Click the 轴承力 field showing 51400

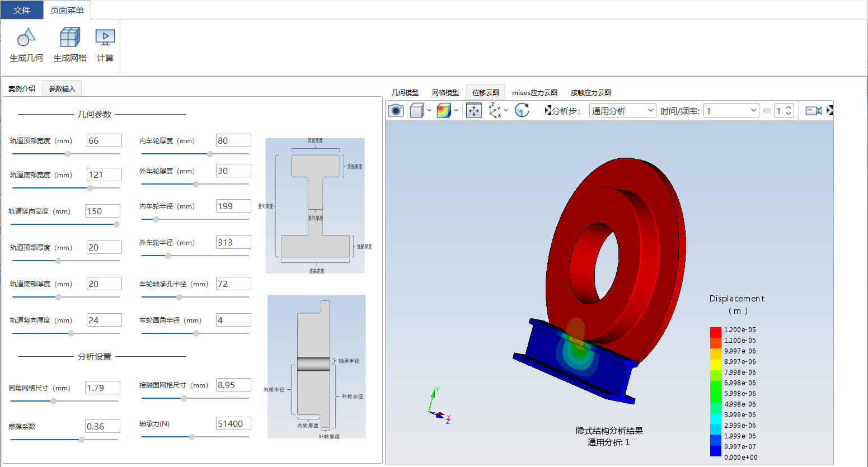233,424
